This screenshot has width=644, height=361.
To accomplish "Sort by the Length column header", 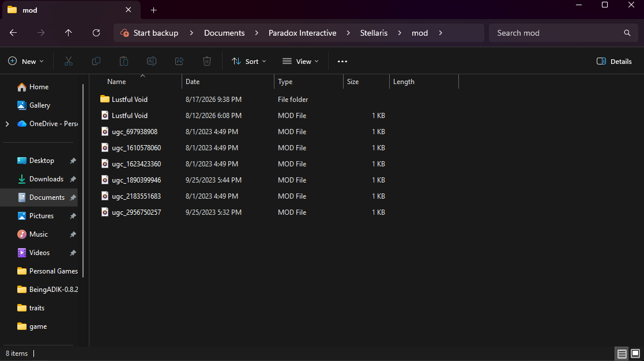I will click(424, 82).
